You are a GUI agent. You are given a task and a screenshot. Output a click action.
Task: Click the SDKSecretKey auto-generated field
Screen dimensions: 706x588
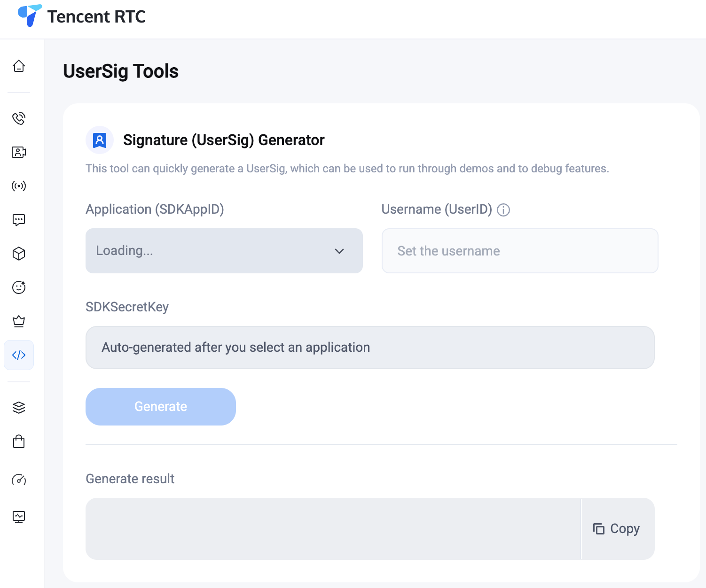(x=369, y=348)
